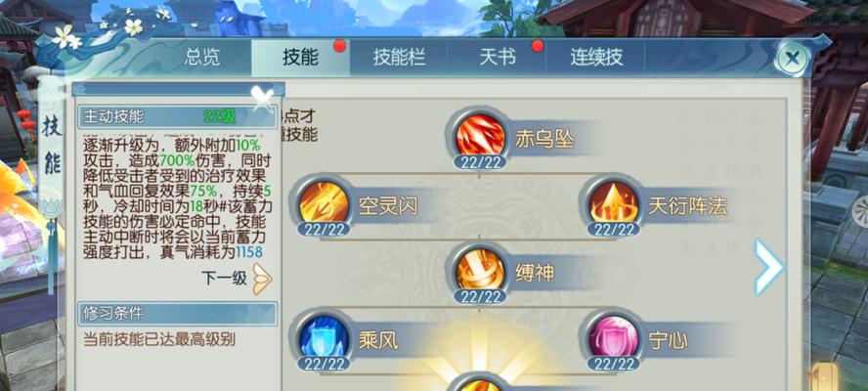This screenshot has width=868, height=391.
Task: Click the 修习条件 section header
Action: pos(177,313)
